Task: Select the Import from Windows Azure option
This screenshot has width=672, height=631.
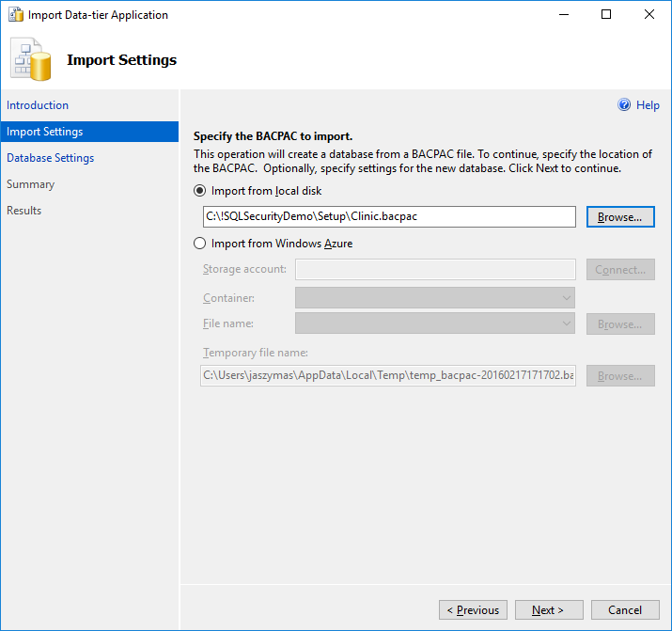Action: [199, 244]
